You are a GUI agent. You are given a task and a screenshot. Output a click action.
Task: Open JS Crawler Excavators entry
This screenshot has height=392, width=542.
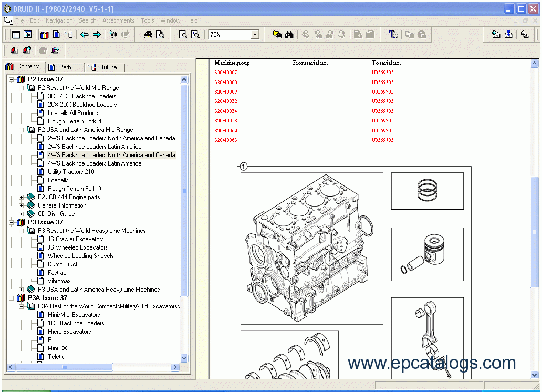click(75, 239)
